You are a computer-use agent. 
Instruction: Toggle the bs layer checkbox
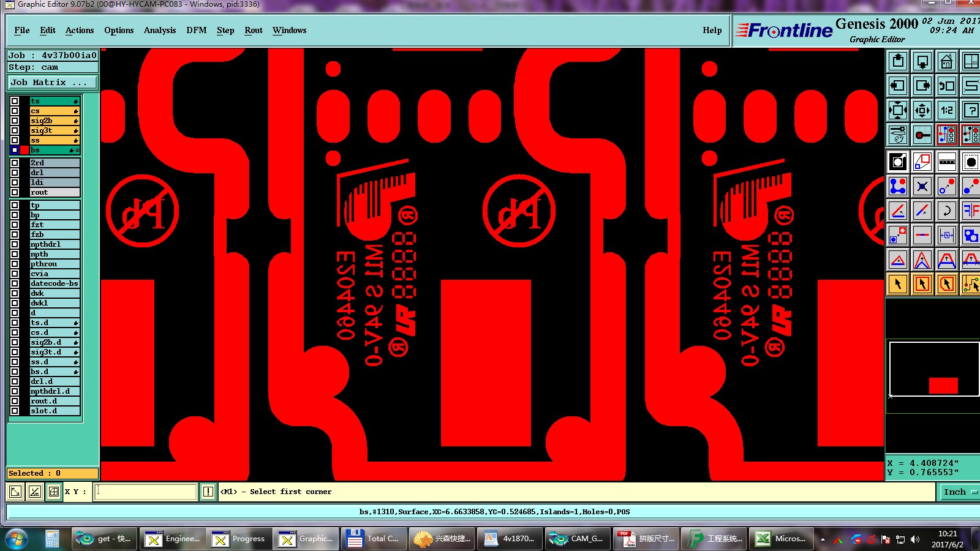[x=15, y=150]
